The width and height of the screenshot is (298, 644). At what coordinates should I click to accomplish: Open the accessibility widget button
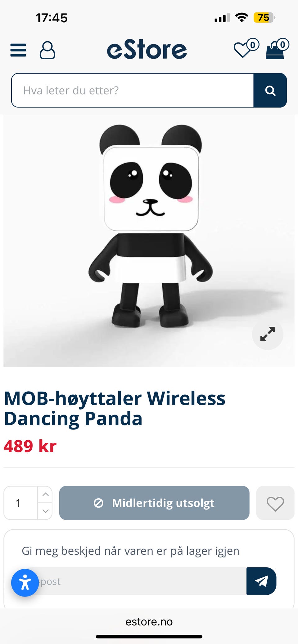click(x=25, y=583)
